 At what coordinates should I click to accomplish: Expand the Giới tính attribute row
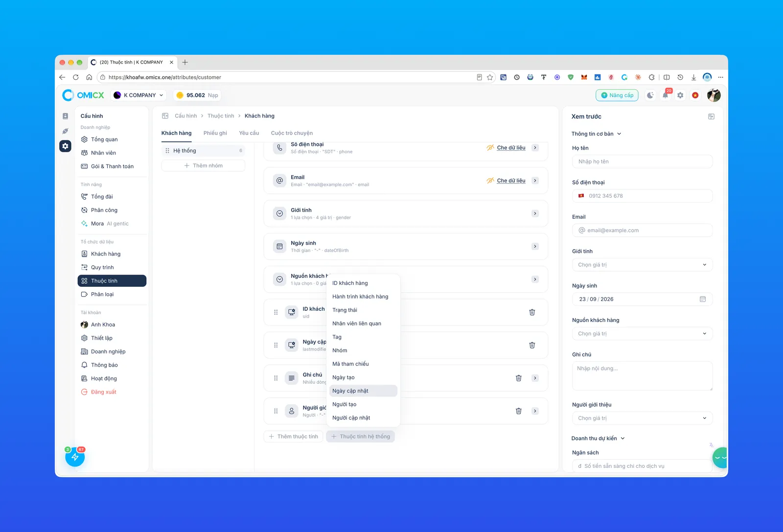point(535,213)
